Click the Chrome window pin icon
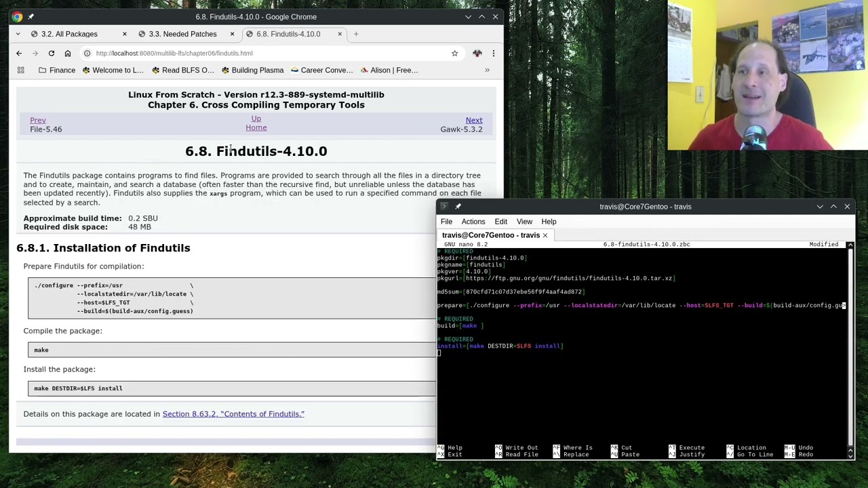868x488 pixels. click(x=31, y=16)
